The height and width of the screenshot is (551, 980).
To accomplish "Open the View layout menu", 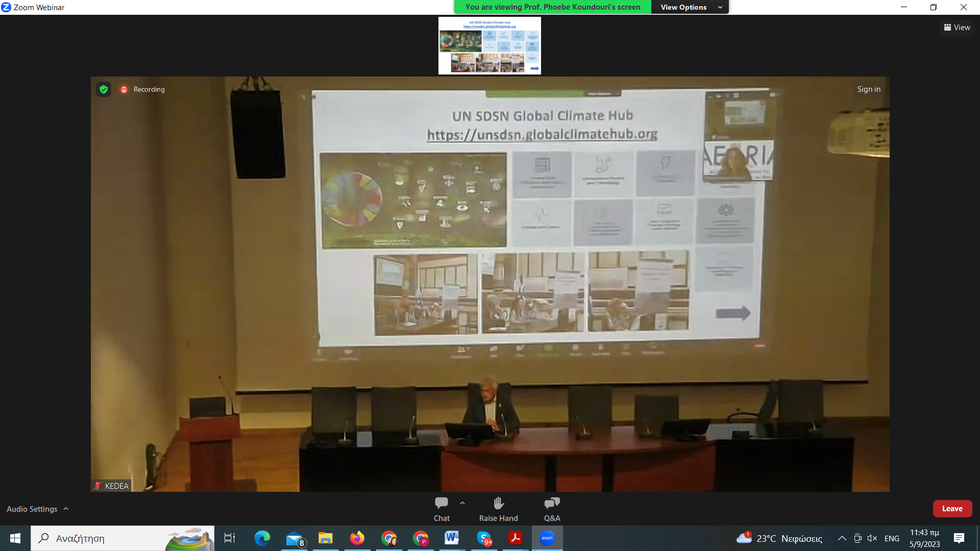I will (x=957, y=28).
